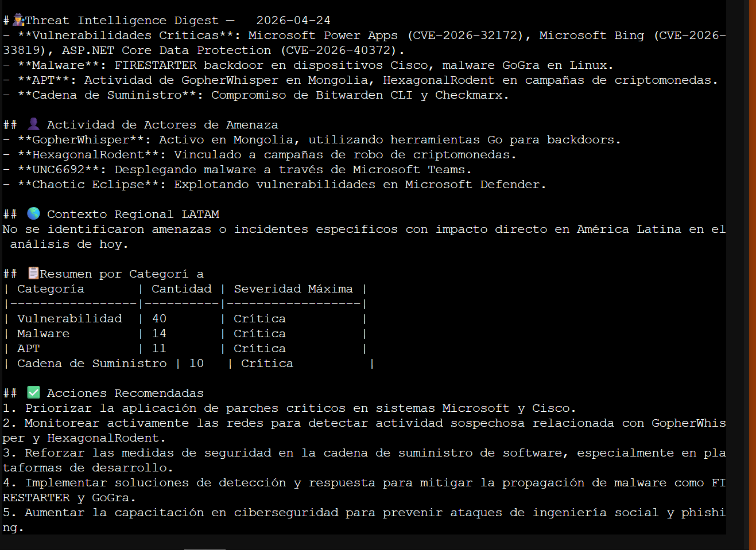Click the Vulnerabilidad count value 40
Image resolution: width=756 pixels, height=550 pixels.
159,319
